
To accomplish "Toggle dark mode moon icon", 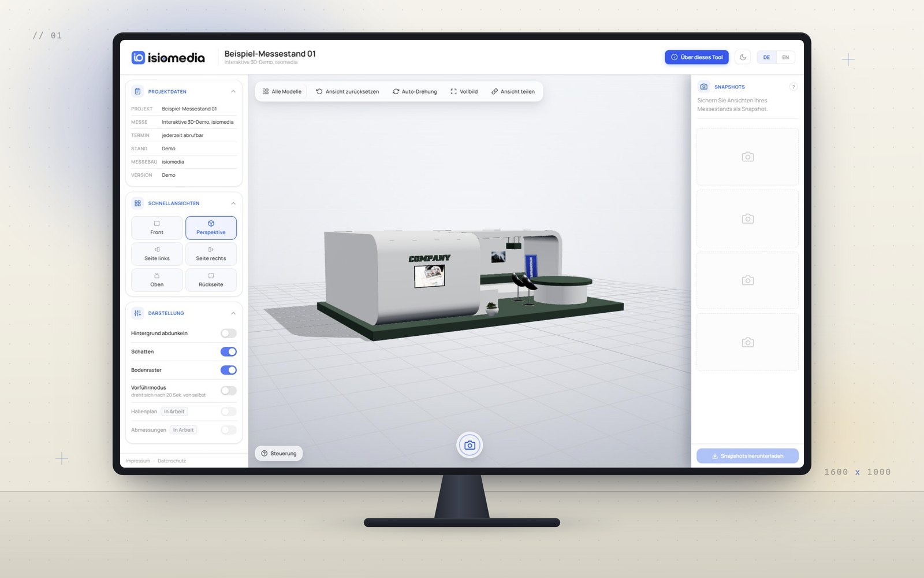I will pos(743,57).
